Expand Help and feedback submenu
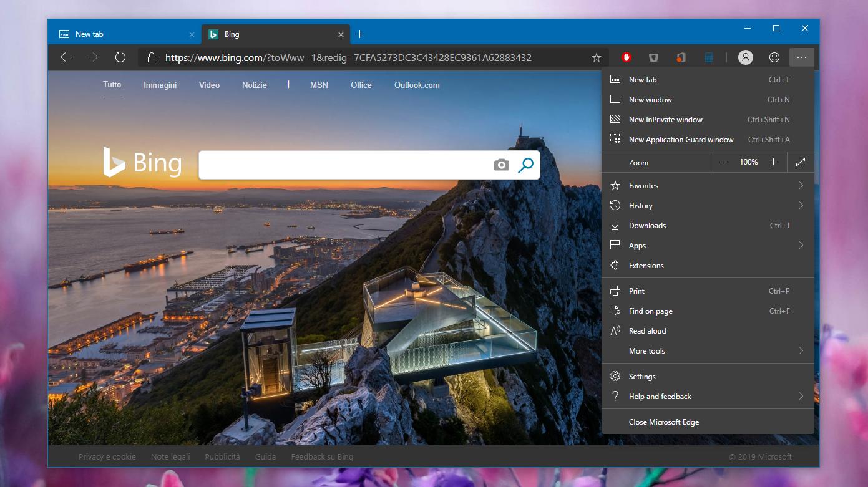 pyautogui.click(x=708, y=397)
